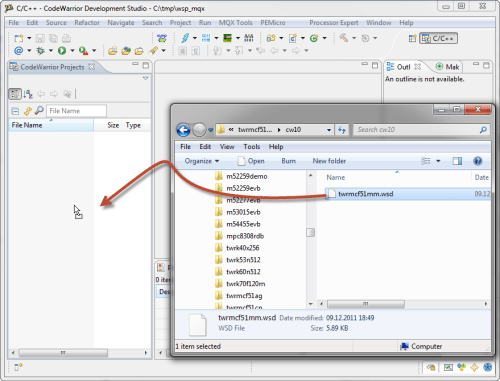Click the Explorer refresh icon beside address bar
Image resolution: width=500 pixels, height=381 pixels.
point(342,130)
